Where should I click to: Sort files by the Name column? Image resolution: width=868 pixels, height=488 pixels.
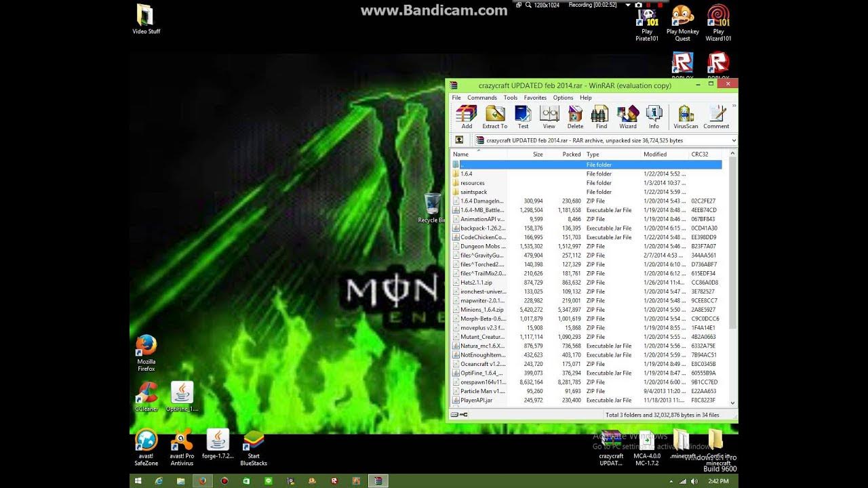(x=479, y=155)
